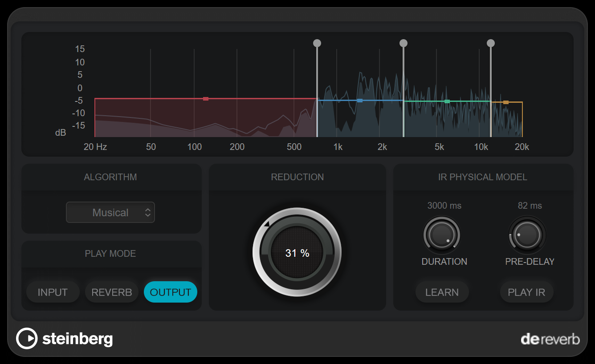Click the 31 % reduction value text
Screen dimensions: 595x364
(297, 253)
